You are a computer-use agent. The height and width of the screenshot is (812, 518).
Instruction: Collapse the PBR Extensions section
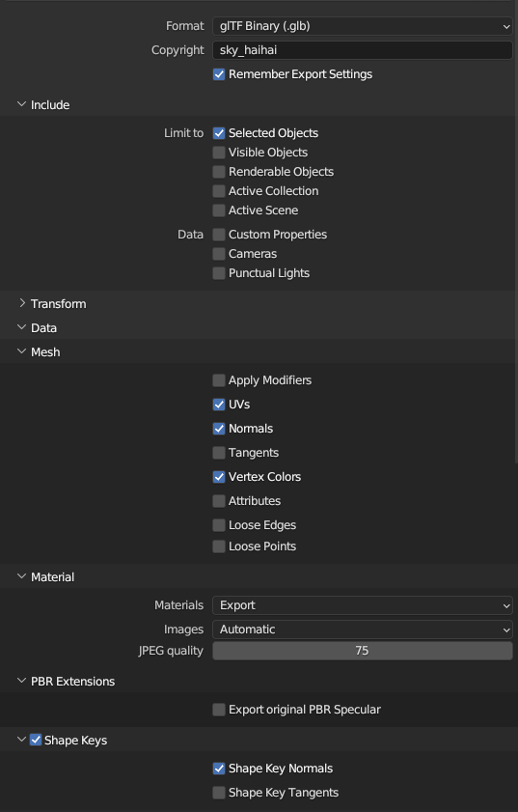coord(22,681)
